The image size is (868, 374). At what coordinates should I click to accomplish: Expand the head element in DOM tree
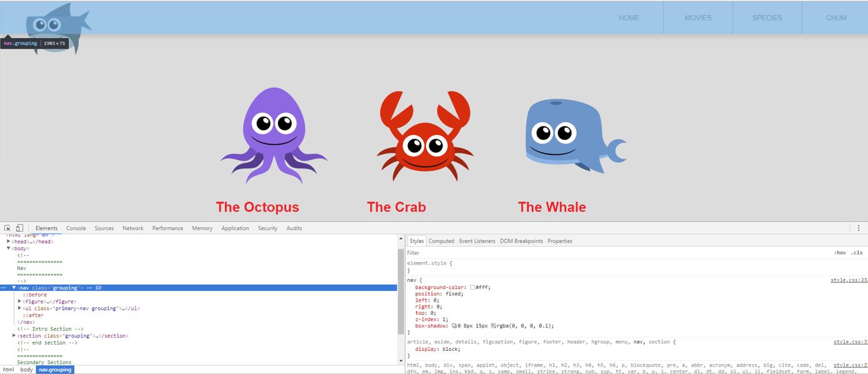9,242
